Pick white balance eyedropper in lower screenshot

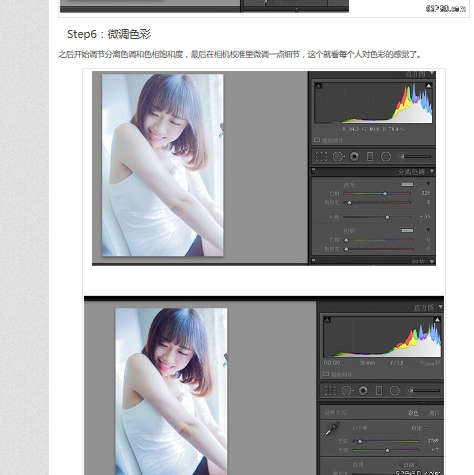point(332,429)
